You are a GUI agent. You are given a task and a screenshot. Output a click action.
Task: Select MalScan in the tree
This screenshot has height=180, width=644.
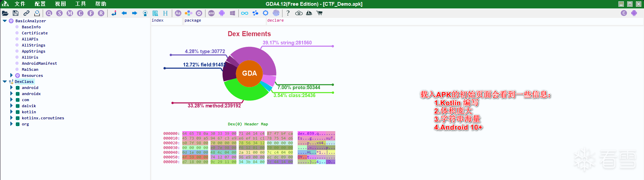[30, 69]
